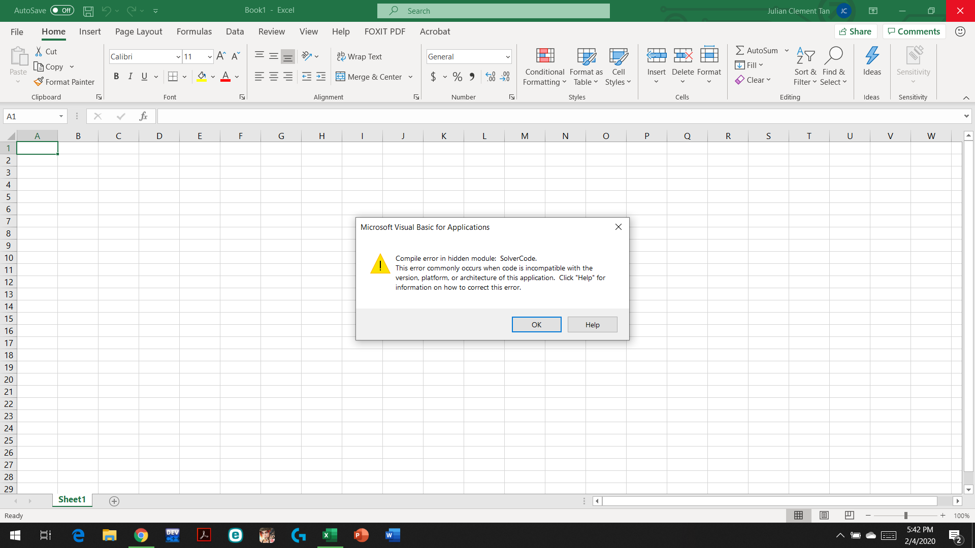Apply the yellow fill color
975x548 pixels.
point(201,77)
